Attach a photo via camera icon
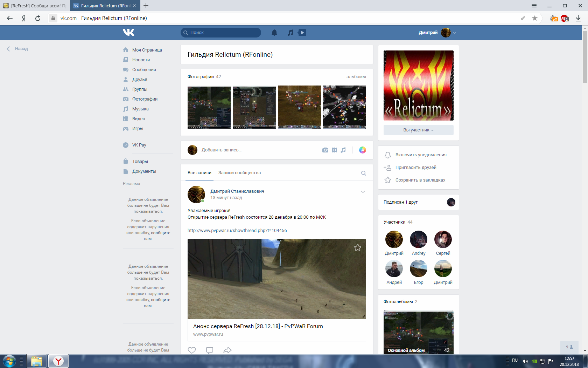The width and height of the screenshot is (588, 368). coord(325,150)
